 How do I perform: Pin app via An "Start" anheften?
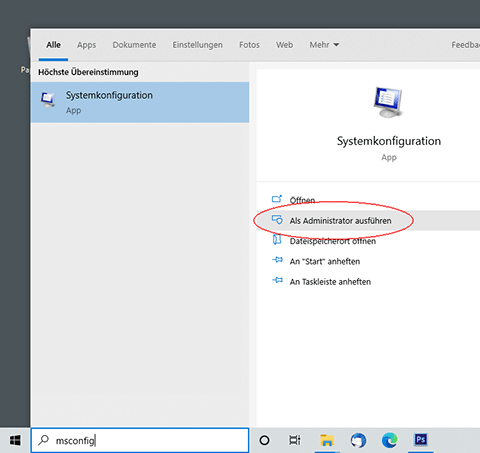pos(325,261)
